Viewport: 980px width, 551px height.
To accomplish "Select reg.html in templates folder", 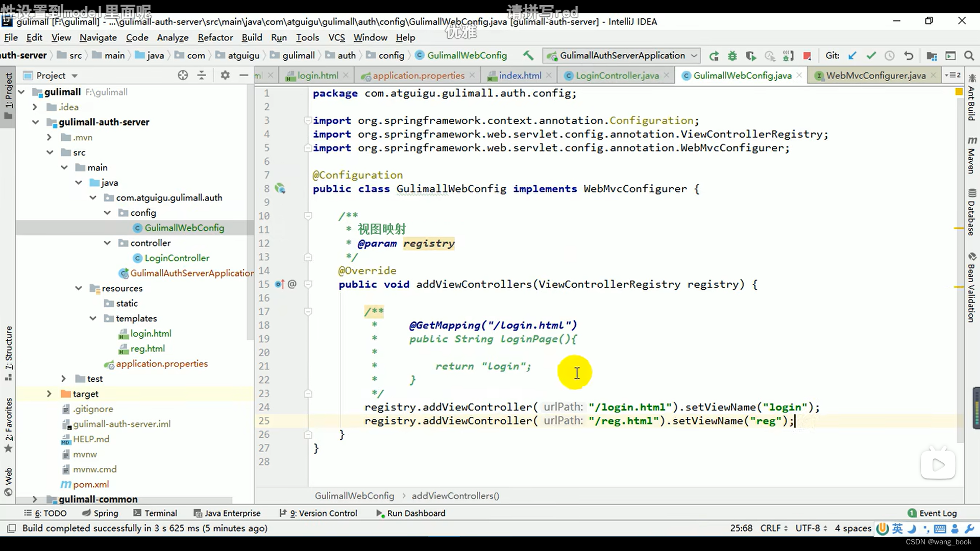I will coord(148,348).
